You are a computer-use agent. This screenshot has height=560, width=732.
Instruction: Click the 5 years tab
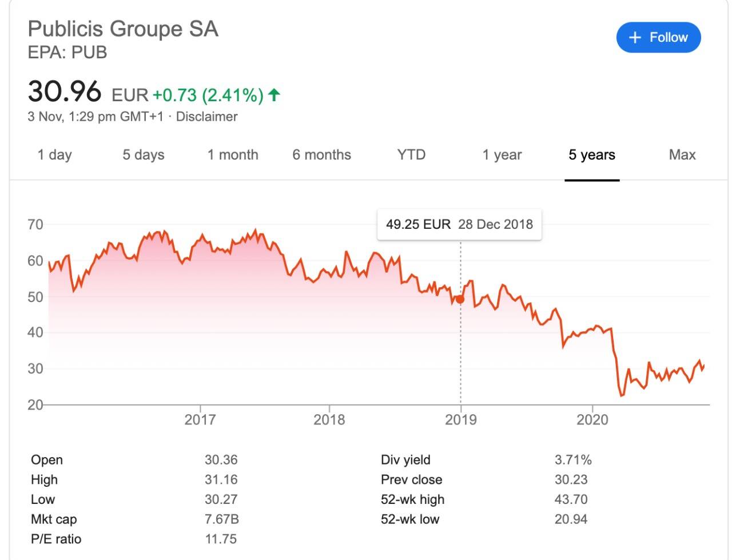click(592, 155)
